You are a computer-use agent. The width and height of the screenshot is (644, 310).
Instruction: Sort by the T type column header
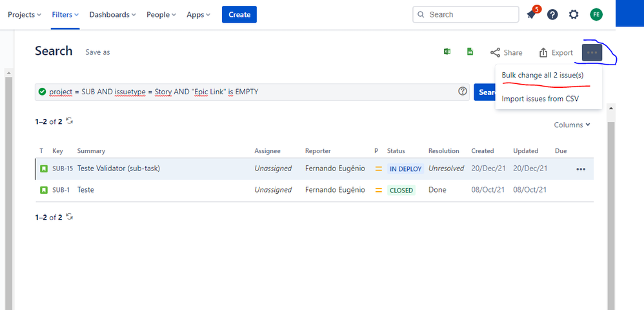pos(41,151)
